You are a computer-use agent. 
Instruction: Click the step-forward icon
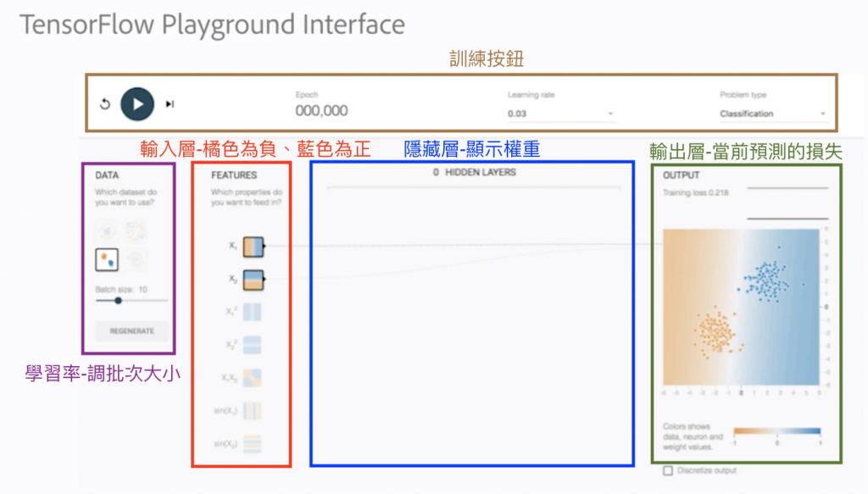[170, 104]
